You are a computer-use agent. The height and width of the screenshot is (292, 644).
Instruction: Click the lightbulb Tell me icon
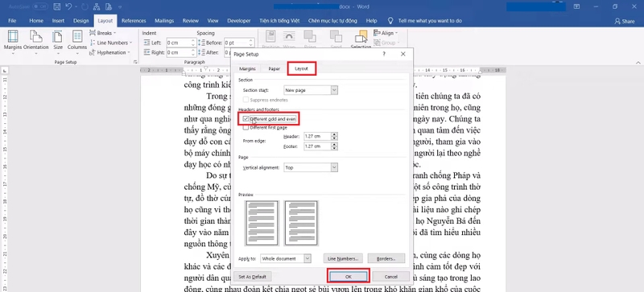[390, 21]
